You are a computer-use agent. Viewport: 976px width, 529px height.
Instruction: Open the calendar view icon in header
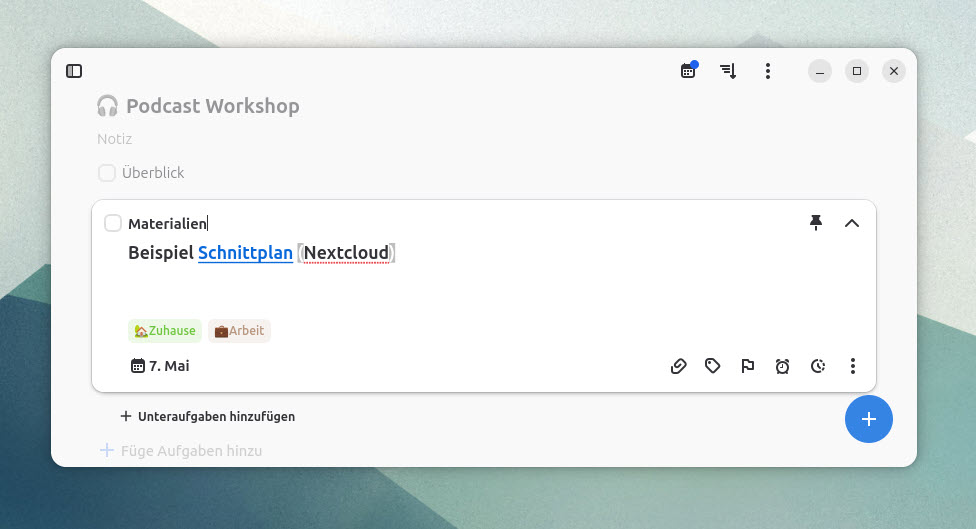click(688, 71)
